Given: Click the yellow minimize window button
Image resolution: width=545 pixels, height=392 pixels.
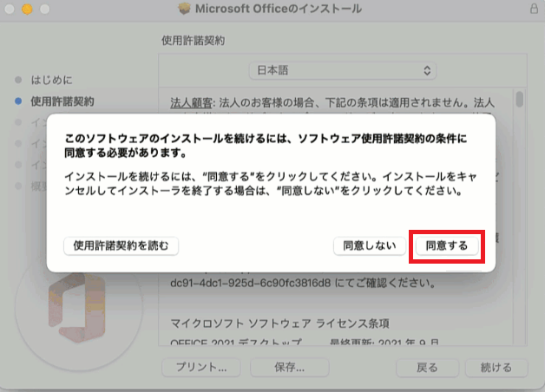Looking at the screenshot, I should point(27,9).
